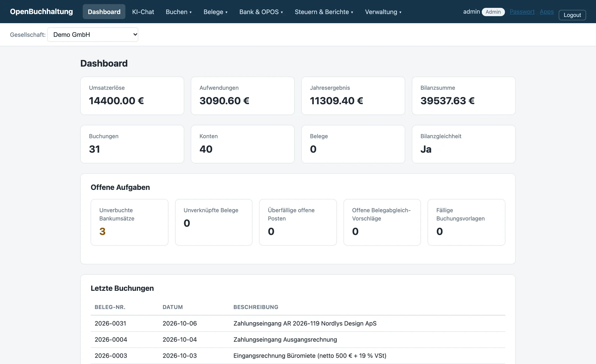This screenshot has height=364, width=596.
Task: Open the Gesellschaft select showing Demo GmbH
Action: click(x=93, y=34)
